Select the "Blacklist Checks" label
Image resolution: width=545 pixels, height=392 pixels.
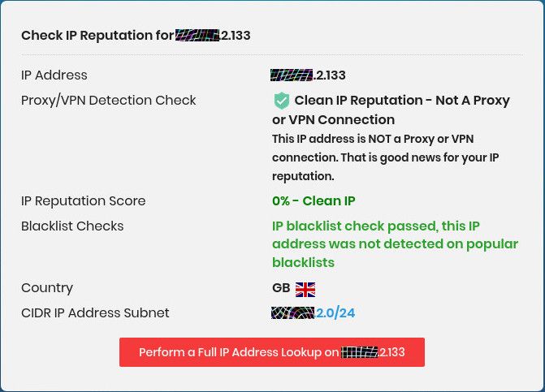[72, 226]
